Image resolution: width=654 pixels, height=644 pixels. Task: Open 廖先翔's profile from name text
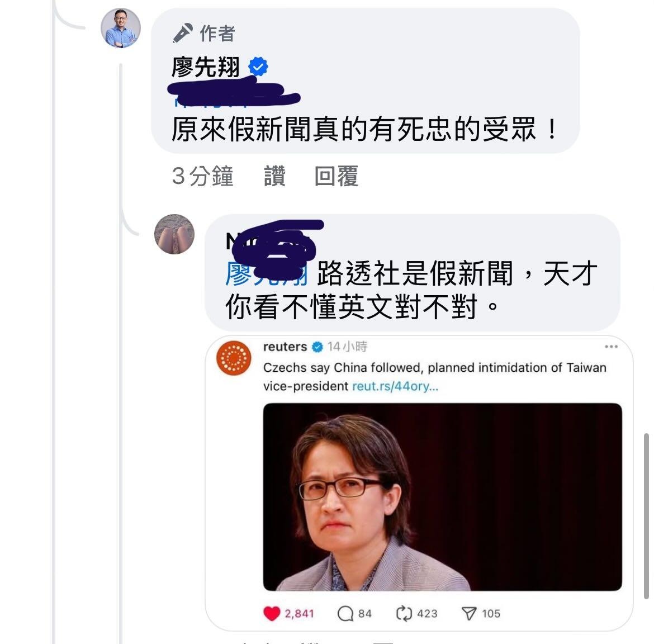tap(206, 67)
